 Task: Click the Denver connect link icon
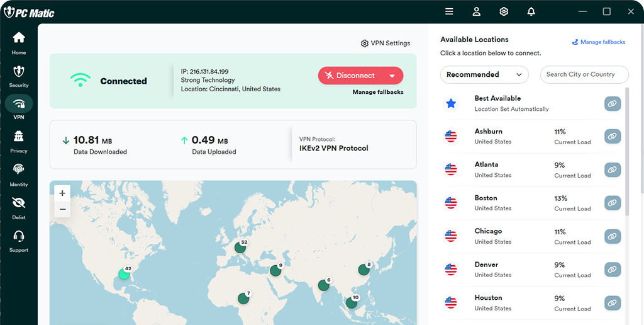tap(613, 270)
